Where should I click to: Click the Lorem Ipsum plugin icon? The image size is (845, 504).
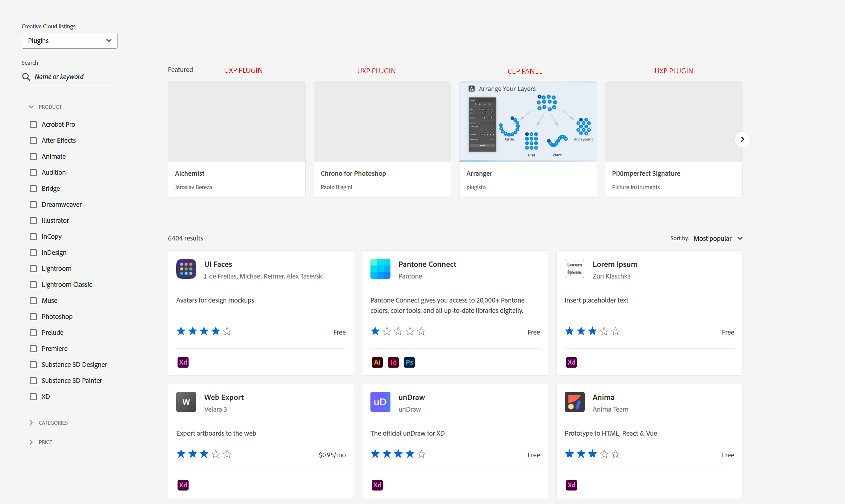pos(574,269)
